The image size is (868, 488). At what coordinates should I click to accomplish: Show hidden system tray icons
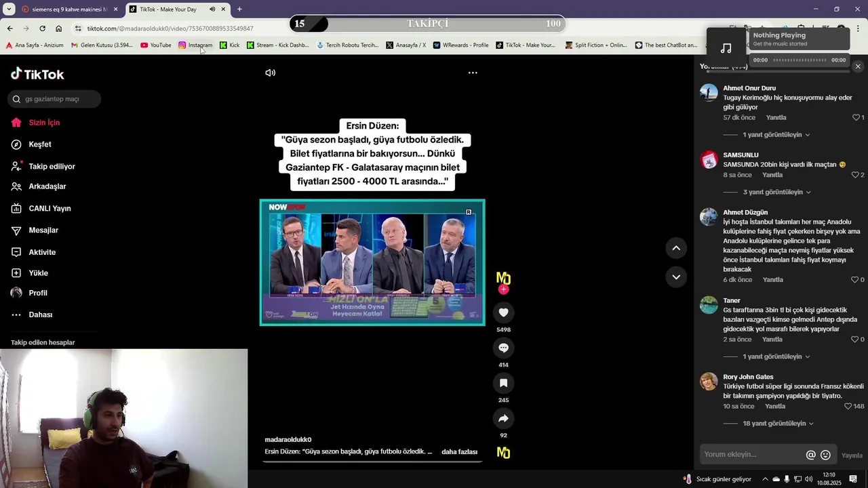[x=765, y=479]
